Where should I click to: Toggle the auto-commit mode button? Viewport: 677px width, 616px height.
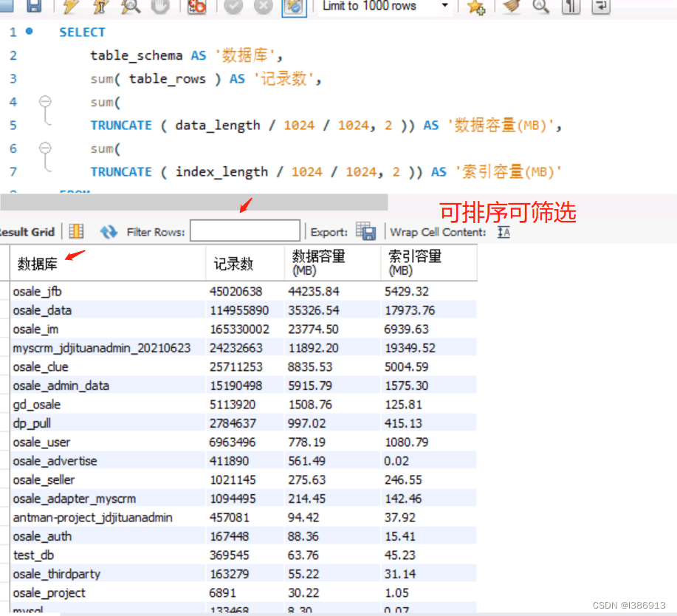[x=294, y=7]
